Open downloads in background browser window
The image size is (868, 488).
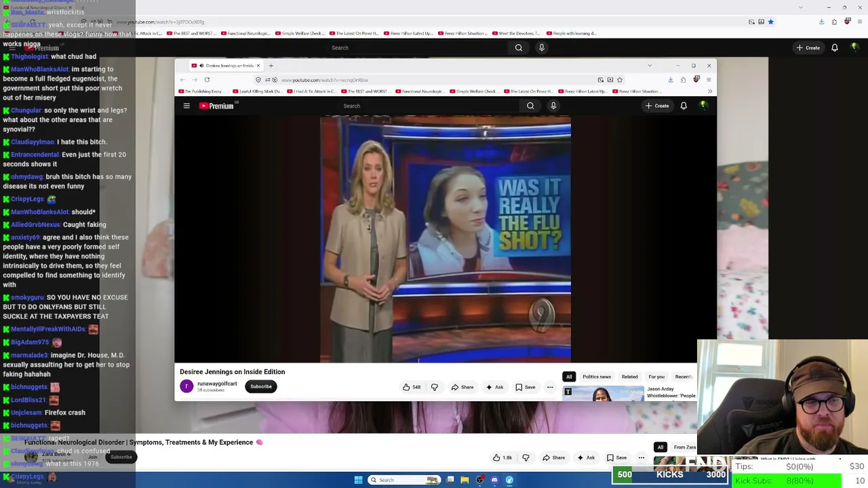click(x=821, y=22)
